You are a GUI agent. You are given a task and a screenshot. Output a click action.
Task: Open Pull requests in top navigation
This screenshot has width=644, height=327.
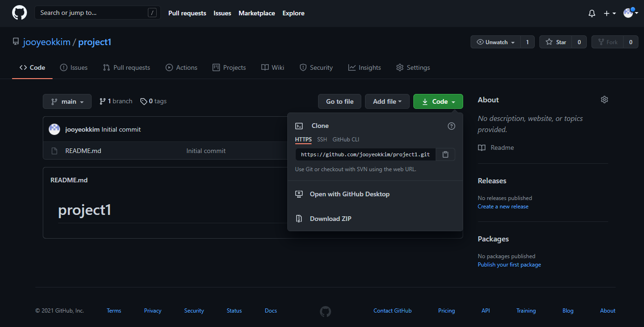(x=187, y=13)
